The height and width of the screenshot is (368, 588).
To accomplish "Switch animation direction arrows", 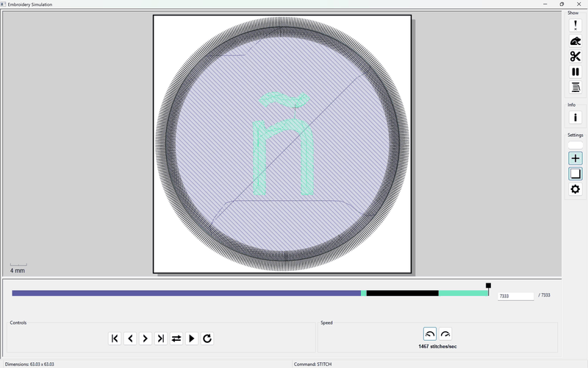I will tap(176, 339).
